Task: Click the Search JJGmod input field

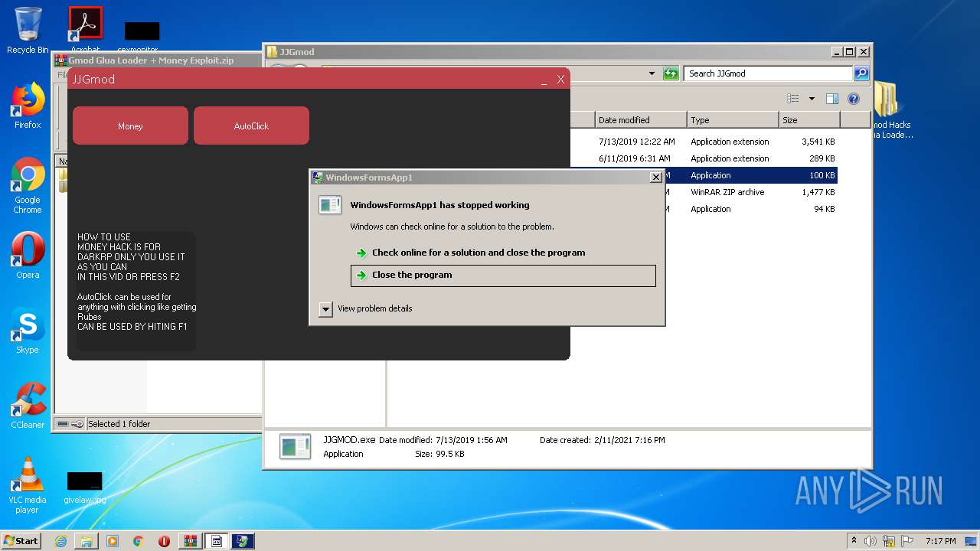Action: tap(768, 73)
